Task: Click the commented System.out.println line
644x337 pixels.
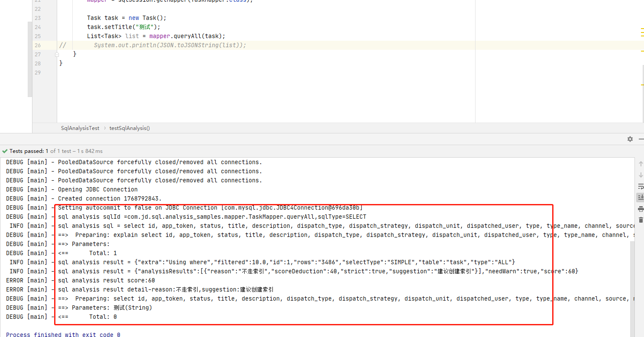Action: click(x=170, y=45)
